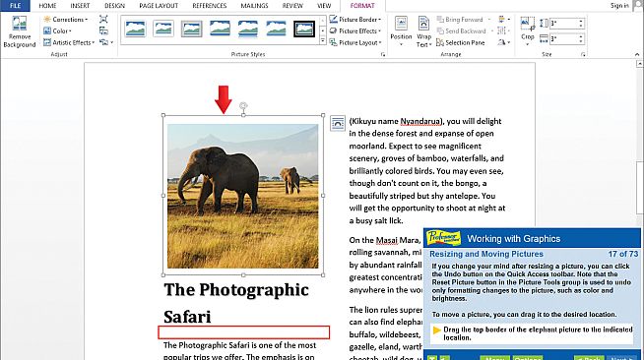Click the Shape Width input field

coord(564,39)
